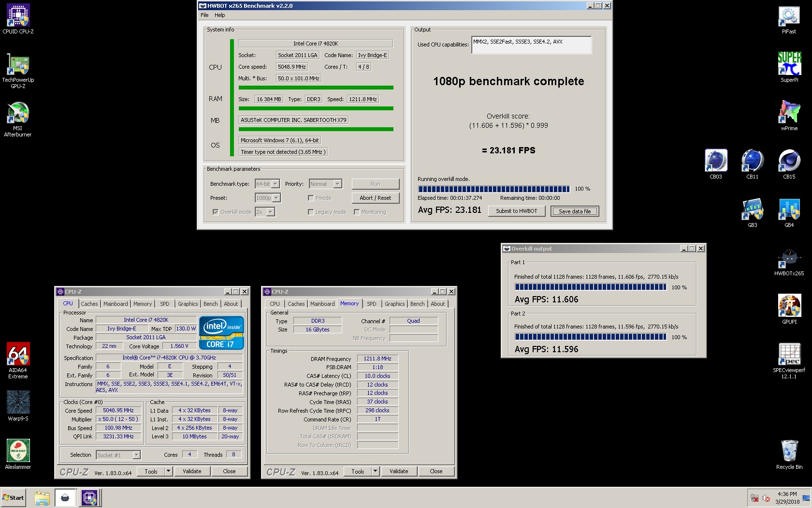The height and width of the screenshot is (508, 812).
Task: Click the '= 23.181 FPS' overkill score
Action: pyautogui.click(x=508, y=150)
